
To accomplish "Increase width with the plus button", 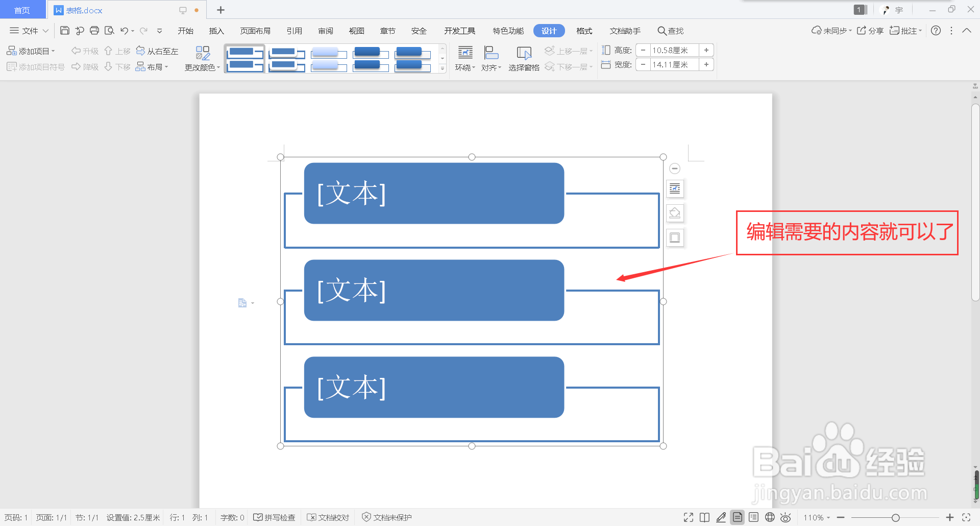I will click(x=706, y=64).
